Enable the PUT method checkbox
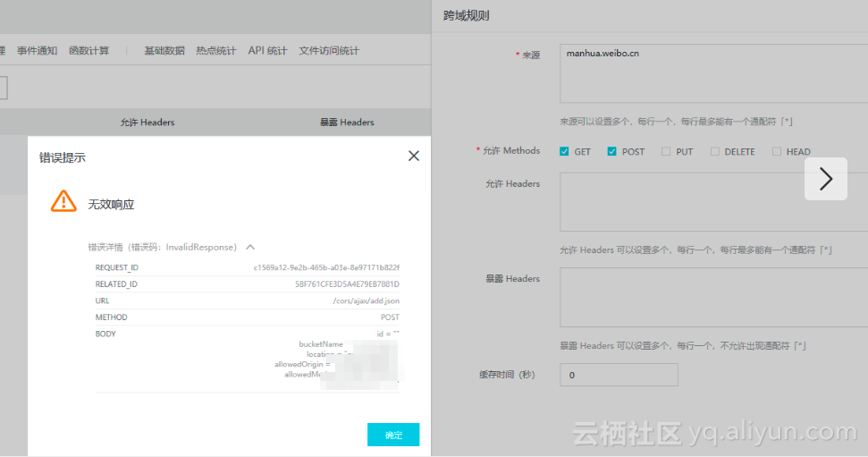This screenshot has height=457, width=868. (x=666, y=151)
